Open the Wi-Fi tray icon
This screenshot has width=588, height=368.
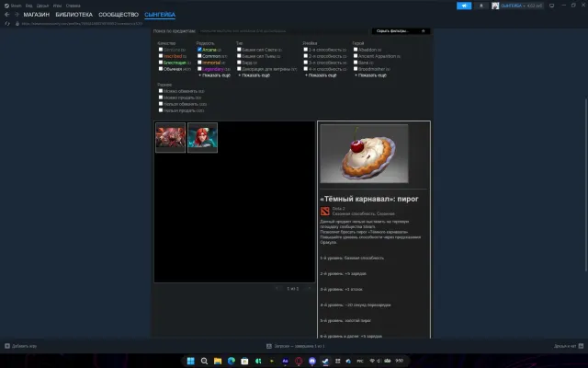point(372,361)
